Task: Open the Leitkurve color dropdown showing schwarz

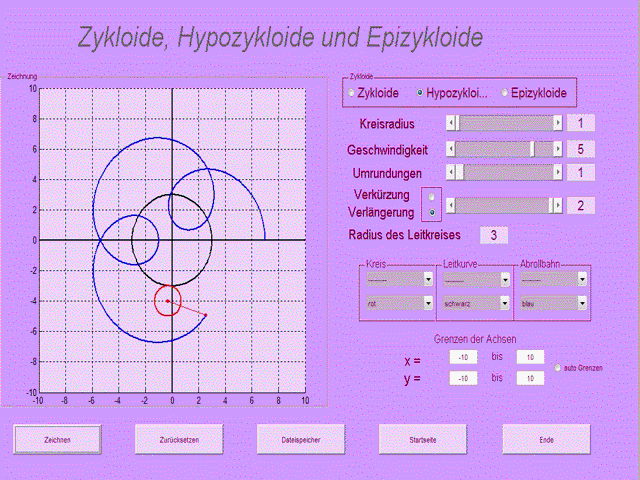Action: [505, 303]
